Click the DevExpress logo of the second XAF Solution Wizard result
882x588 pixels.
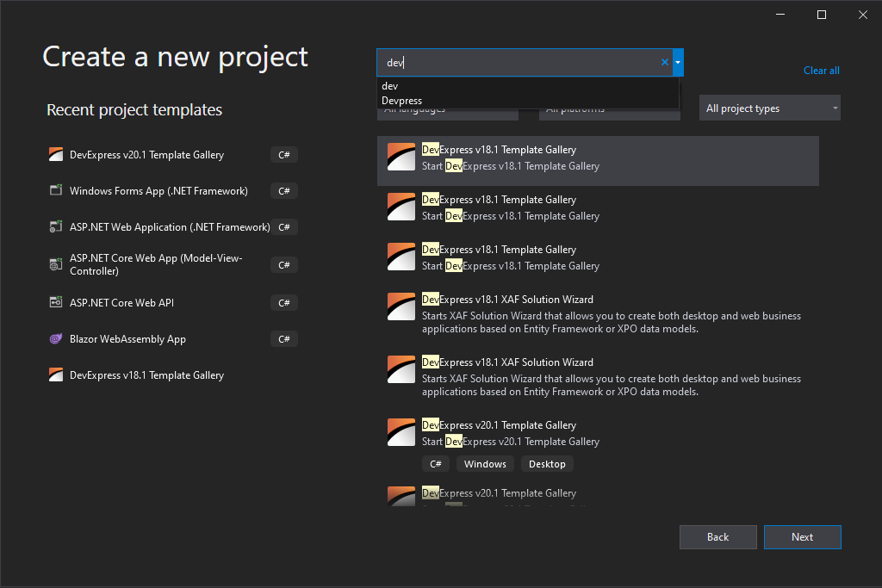[x=401, y=370]
